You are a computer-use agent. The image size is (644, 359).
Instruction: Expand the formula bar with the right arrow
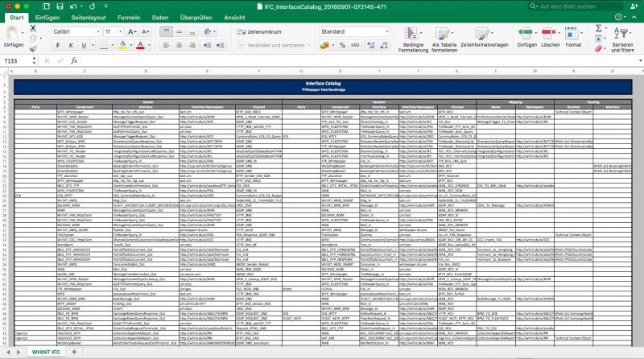coord(640,61)
